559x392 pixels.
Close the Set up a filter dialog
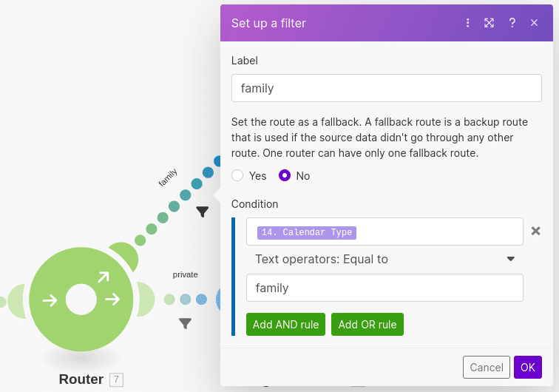pos(534,23)
